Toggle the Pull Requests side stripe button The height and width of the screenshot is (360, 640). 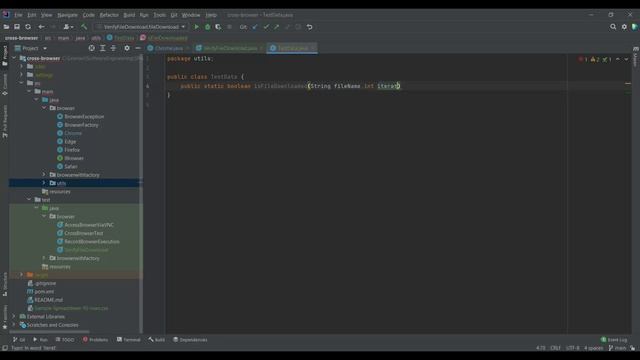[5, 122]
